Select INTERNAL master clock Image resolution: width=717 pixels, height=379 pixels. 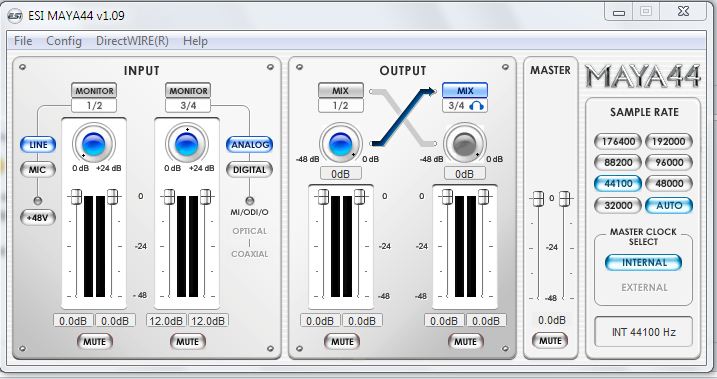(x=643, y=262)
